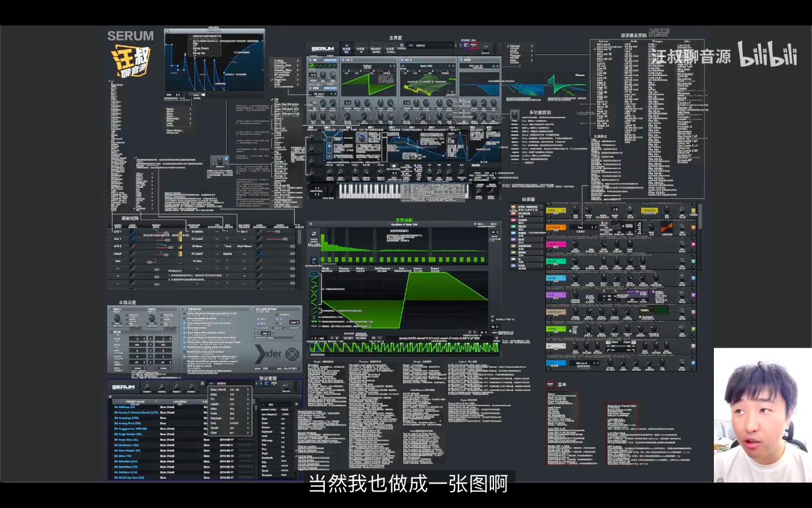Select DISTORTION in the effects rack list

coord(527,213)
